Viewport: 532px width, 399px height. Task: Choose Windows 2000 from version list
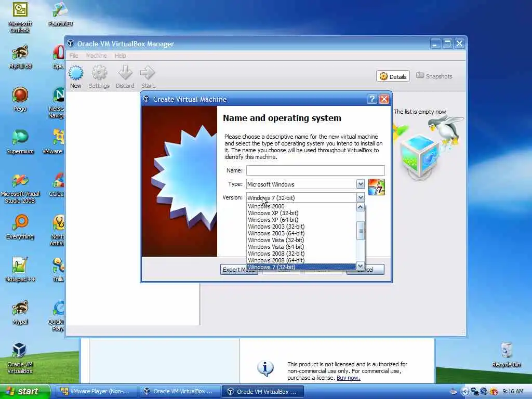(x=301, y=206)
